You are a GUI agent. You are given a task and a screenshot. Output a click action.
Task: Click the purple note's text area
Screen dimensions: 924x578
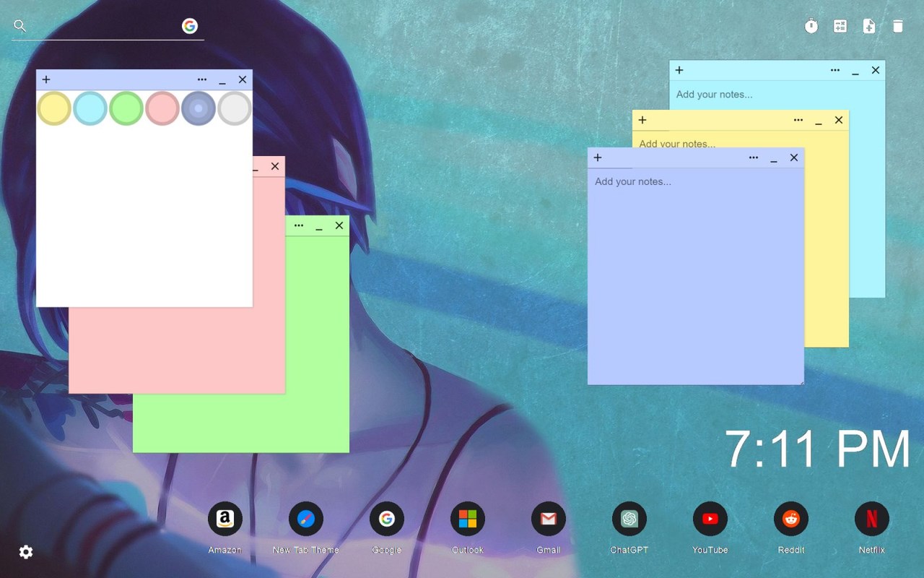(696, 276)
